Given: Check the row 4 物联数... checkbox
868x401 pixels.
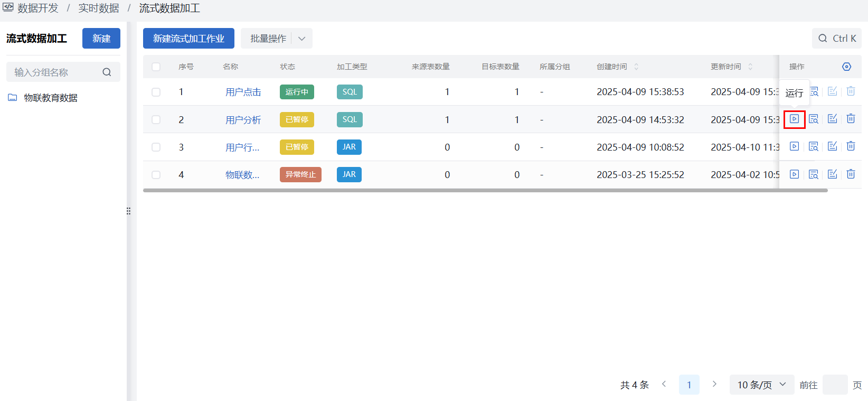Looking at the screenshot, I should tap(156, 174).
